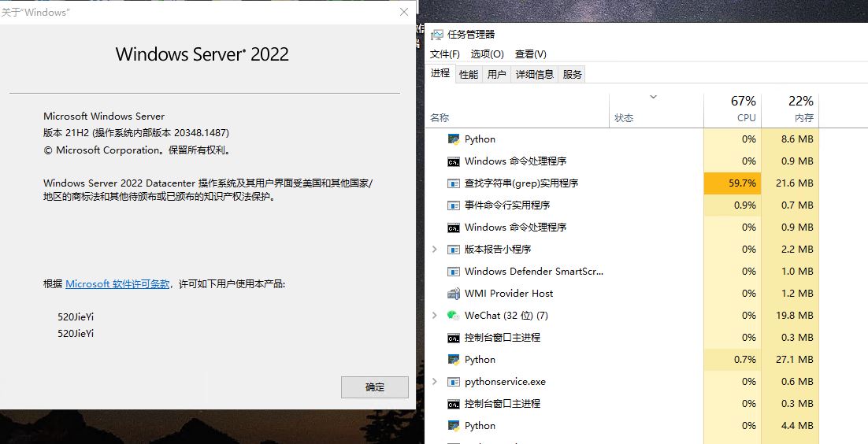Switch to the 性能 tab
Image resolution: width=868 pixels, height=444 pixels.
tap(469, 74)
